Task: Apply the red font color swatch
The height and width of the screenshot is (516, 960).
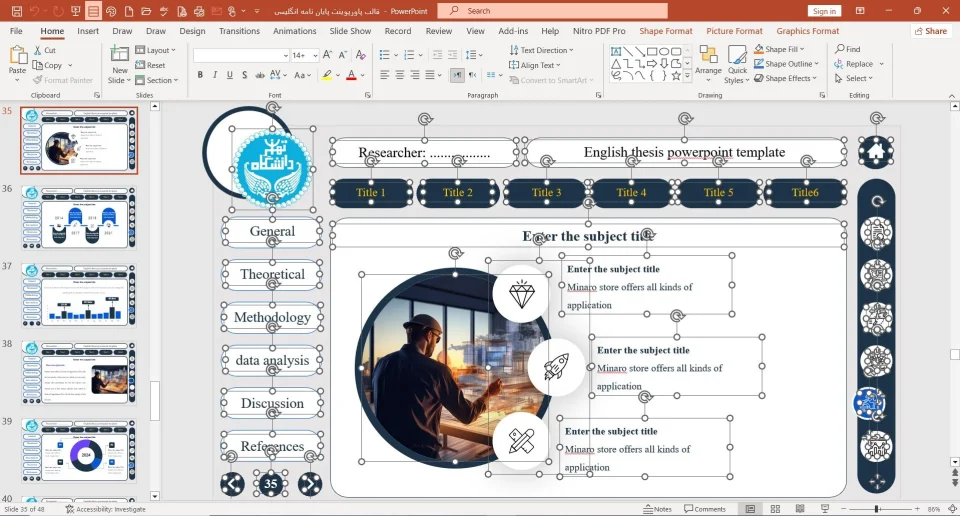Action: (x=351, y=75)
